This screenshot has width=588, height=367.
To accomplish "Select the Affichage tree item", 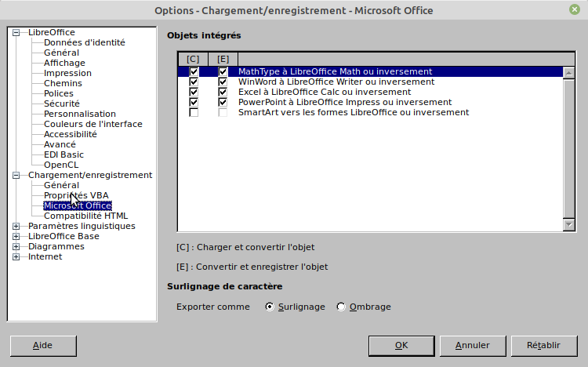I will (64, 63).
